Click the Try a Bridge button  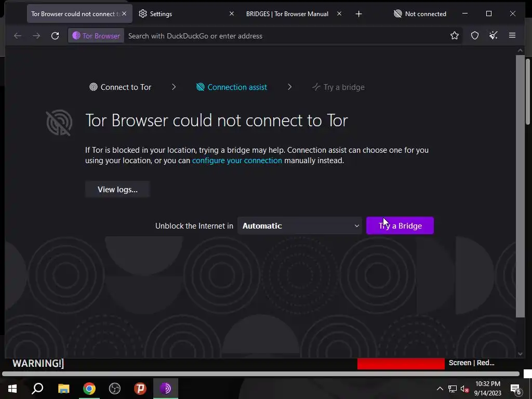click(x=400, y=225)
